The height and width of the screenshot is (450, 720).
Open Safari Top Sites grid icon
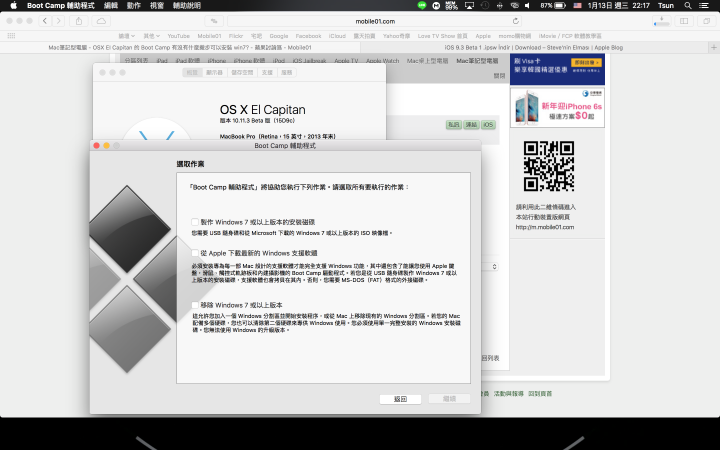coord(11,35)
